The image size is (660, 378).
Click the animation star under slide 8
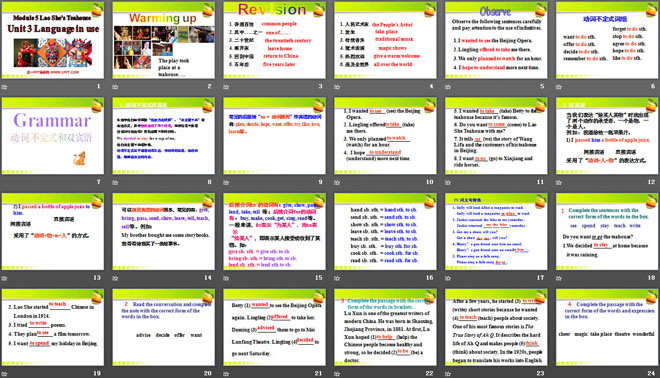[115, 183]
